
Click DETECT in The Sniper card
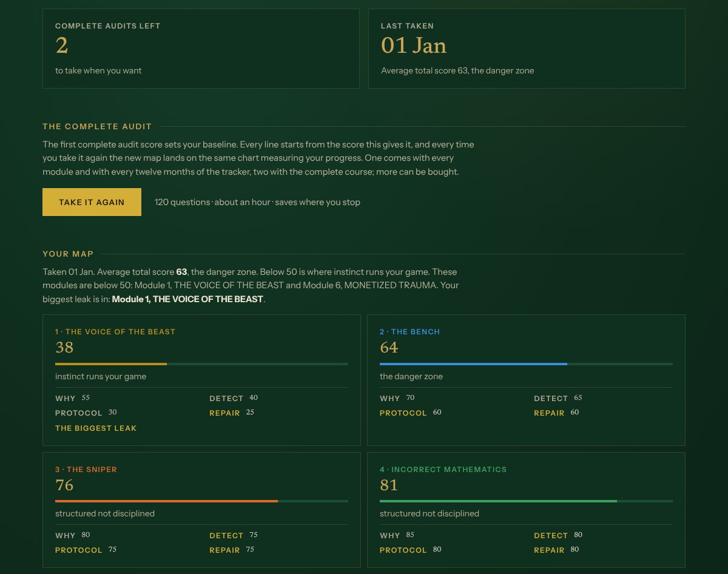point(226,536)
